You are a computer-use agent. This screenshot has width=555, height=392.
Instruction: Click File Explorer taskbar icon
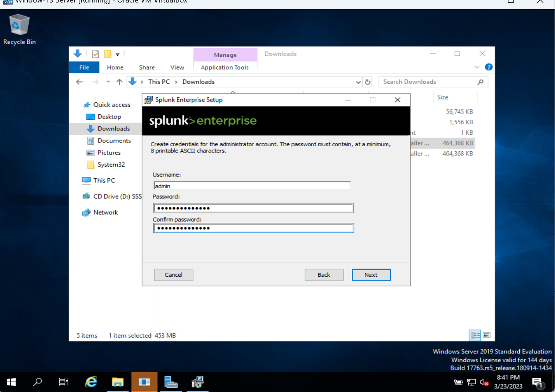pyautogui.click(x=118, y=382)
